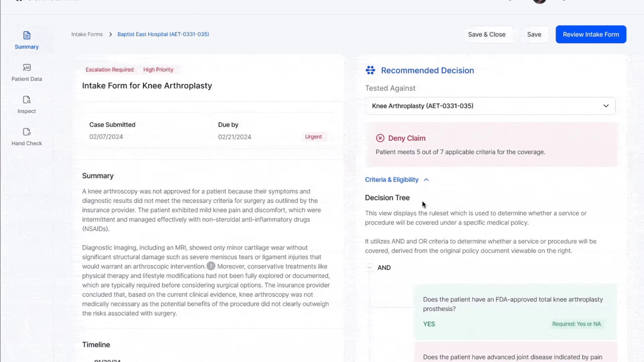The width and height of the screenshot is (644, 362).
Task: Click the Deny Claim X icon
Action: [x=380, y=138]
